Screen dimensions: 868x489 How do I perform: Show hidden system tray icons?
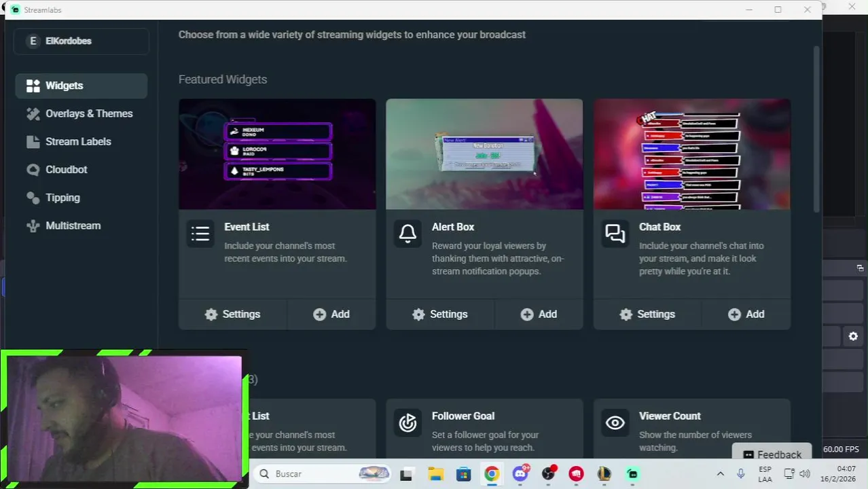pyautogui.click(x=721, y=474)
